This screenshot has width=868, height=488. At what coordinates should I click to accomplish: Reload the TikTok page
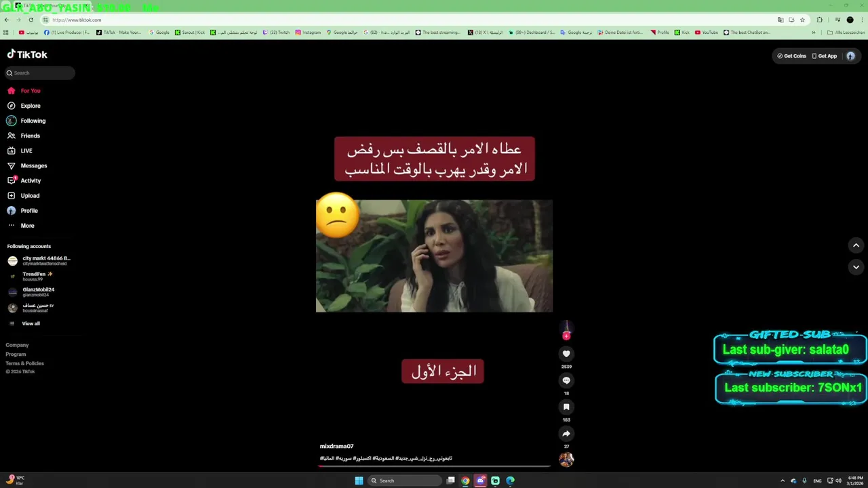31,20
